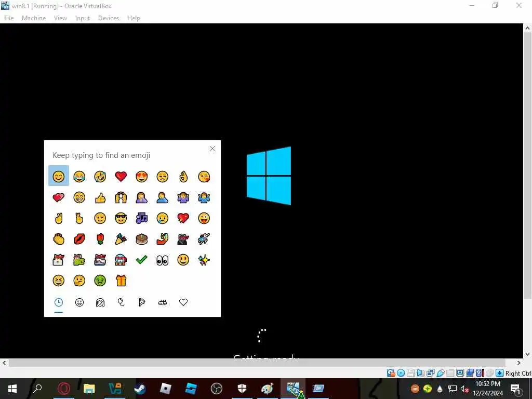Choose the rolling-on-floor laughing emoji
The width and height of the screenshot is (532, 399).
coord(100,176)
